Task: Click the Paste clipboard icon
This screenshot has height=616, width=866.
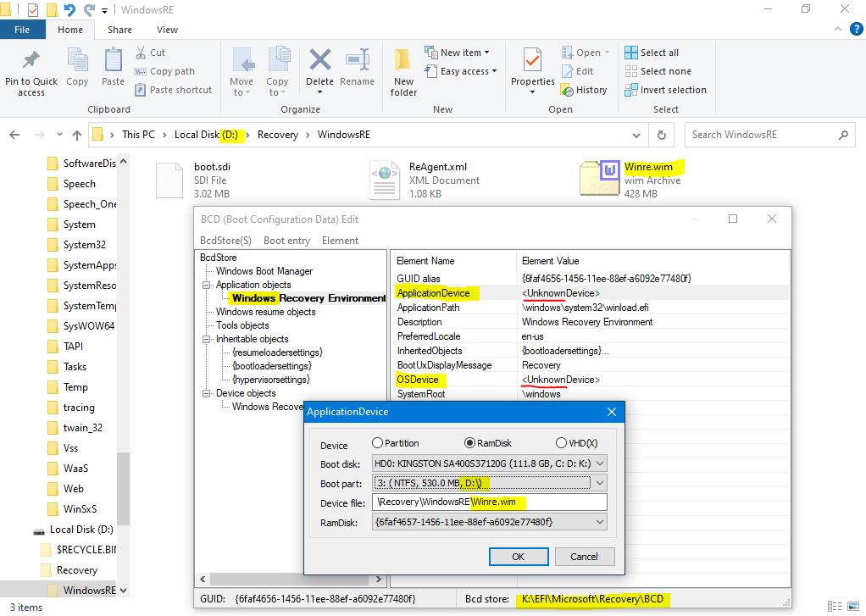Action: pyautogui.click(x=113, y=62)
